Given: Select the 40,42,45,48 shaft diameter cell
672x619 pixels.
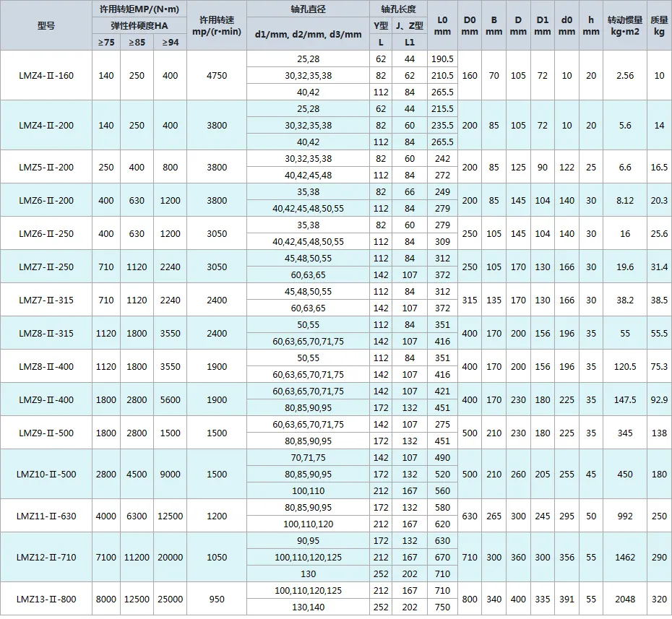Looking at the screenshot, I should tap(309, 176).
